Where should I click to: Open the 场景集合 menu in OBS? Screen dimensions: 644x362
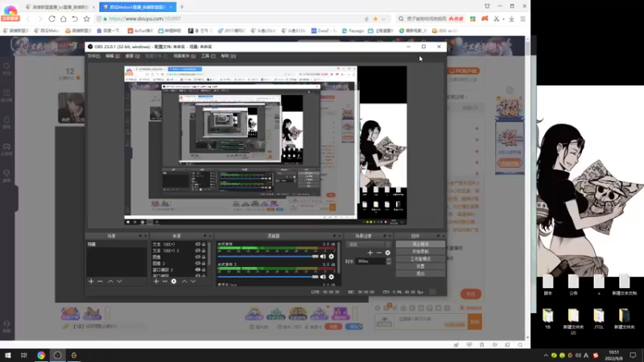coord(184,56)
